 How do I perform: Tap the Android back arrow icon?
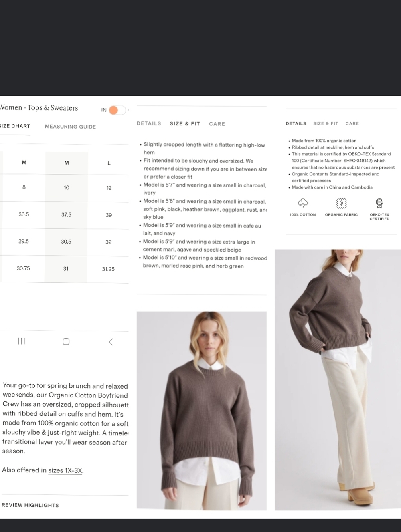tap(111, 342)
